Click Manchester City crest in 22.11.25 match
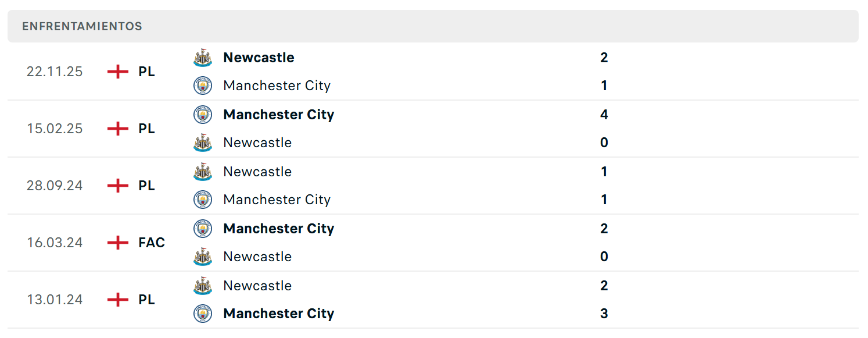 click(x=203, y=86)
